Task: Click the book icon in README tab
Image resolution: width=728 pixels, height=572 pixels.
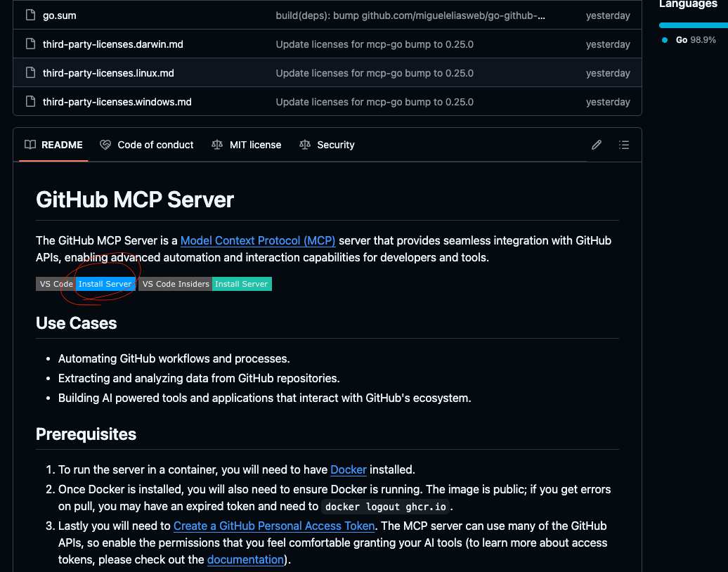Action: (x=30, y=145)
